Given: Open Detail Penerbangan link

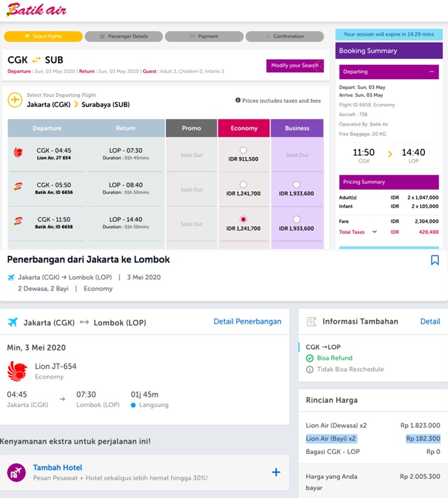Looking at the screenshot, I should 248,321.
